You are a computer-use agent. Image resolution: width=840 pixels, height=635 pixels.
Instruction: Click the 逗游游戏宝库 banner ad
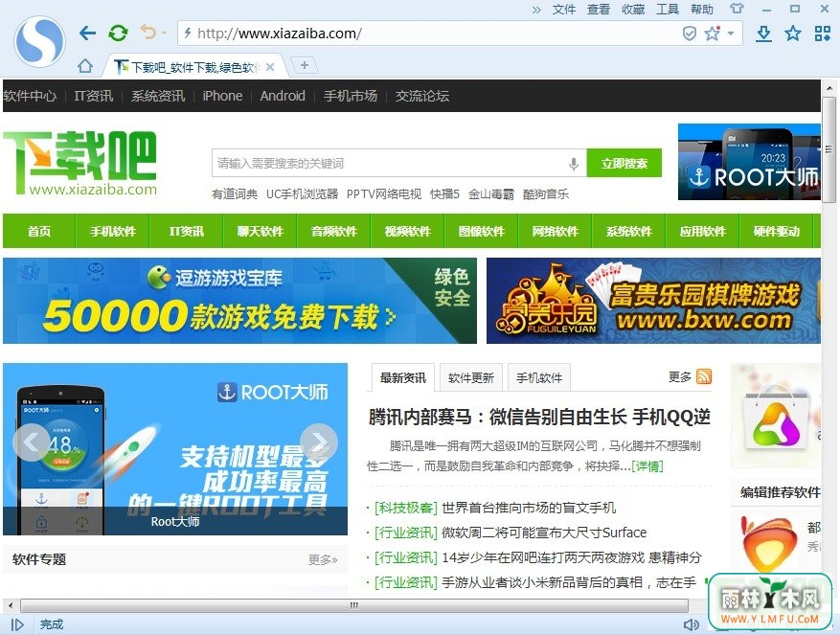coord(239,301)
